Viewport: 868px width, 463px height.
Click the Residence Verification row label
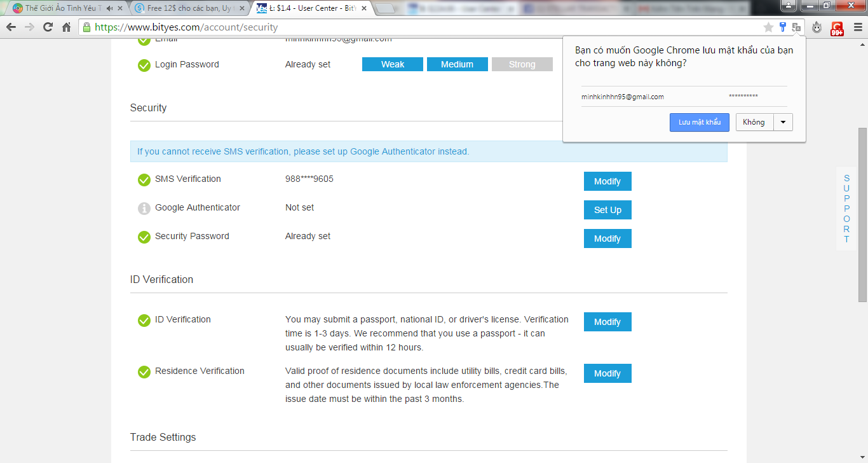[x=200, y=371]
